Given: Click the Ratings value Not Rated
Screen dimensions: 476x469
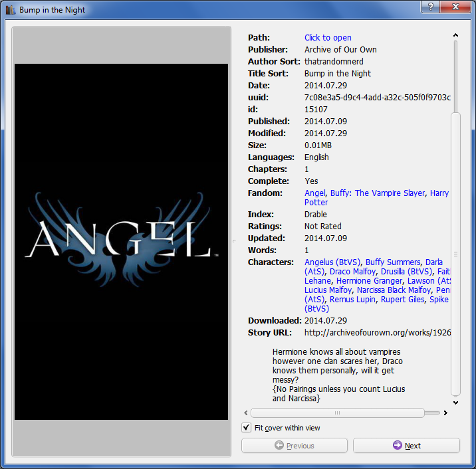Looking at the screenshot, I should [x=322, y=227].
